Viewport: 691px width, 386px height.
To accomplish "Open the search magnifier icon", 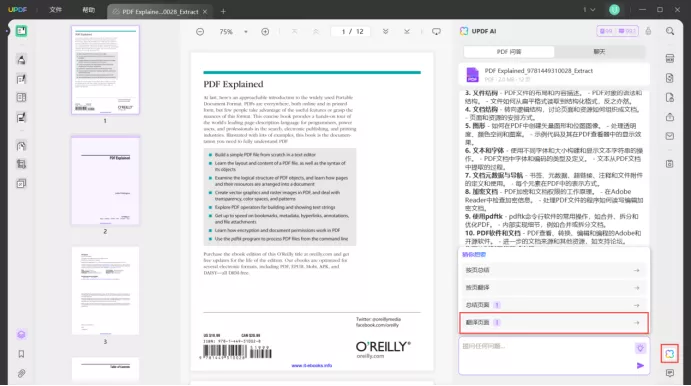I will click(670, 31).
